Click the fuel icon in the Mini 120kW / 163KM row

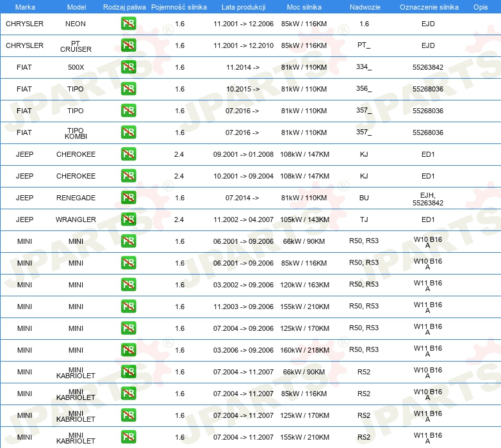(128, 285)
